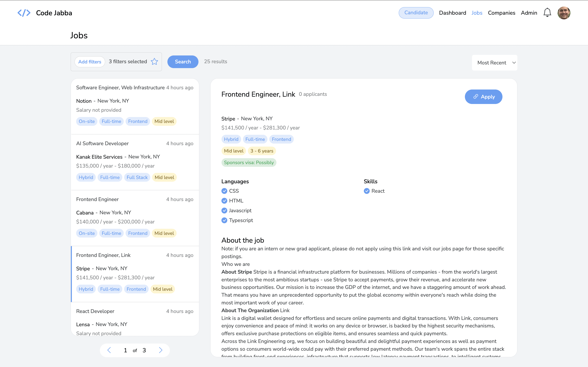This screenshot has width=588, height=367.
Task: Select the Cabana Frontend Engineer listing
Action: (135, 216)
